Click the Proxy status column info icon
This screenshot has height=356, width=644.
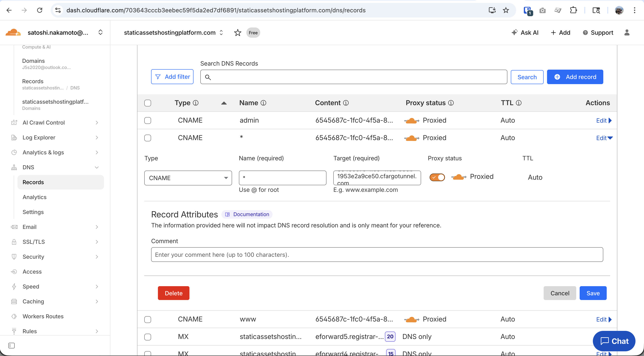[x=451, y=103]
